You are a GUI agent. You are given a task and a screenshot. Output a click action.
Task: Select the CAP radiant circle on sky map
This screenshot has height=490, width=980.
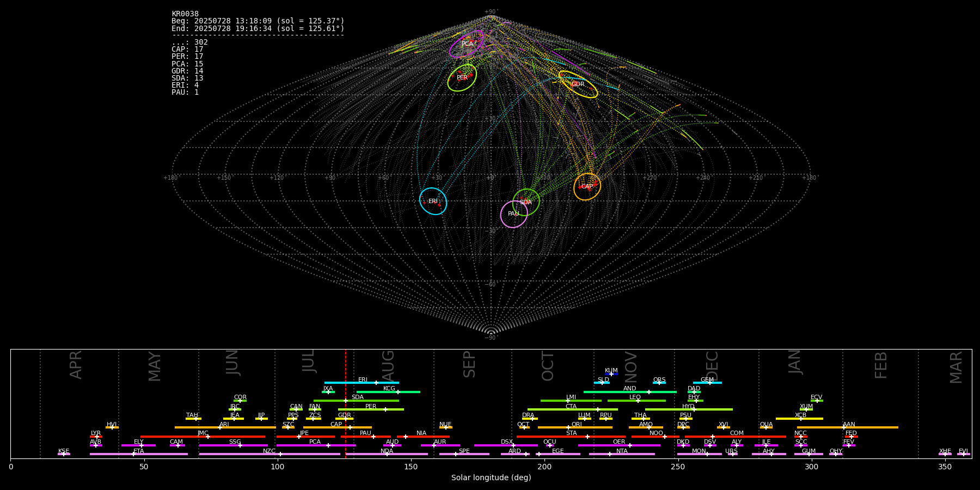[587, 187]
